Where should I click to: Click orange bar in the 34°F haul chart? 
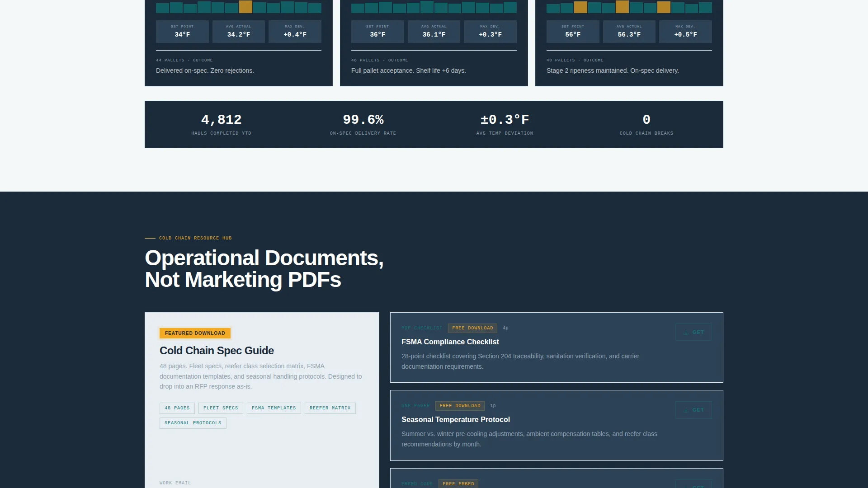(245, 6)
